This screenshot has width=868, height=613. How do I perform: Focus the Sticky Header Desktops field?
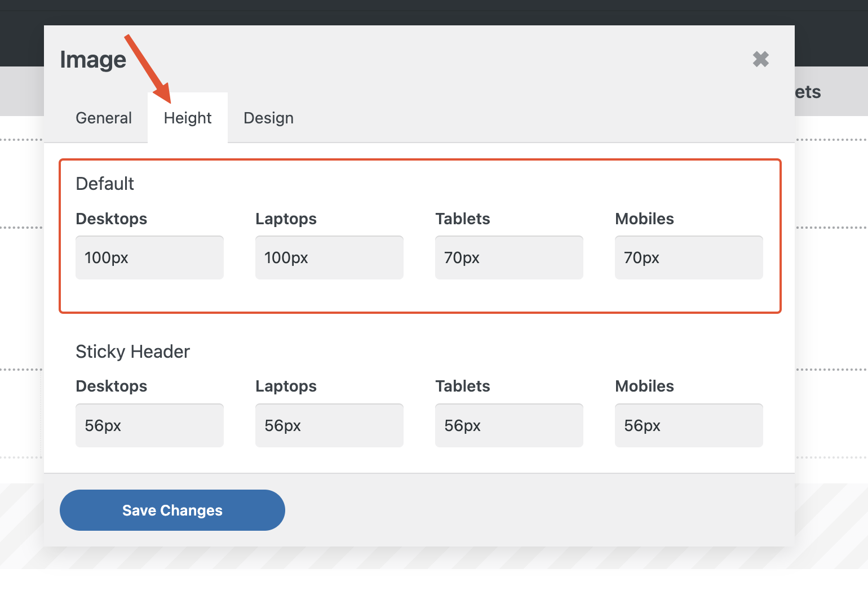(x=149, y=425)
